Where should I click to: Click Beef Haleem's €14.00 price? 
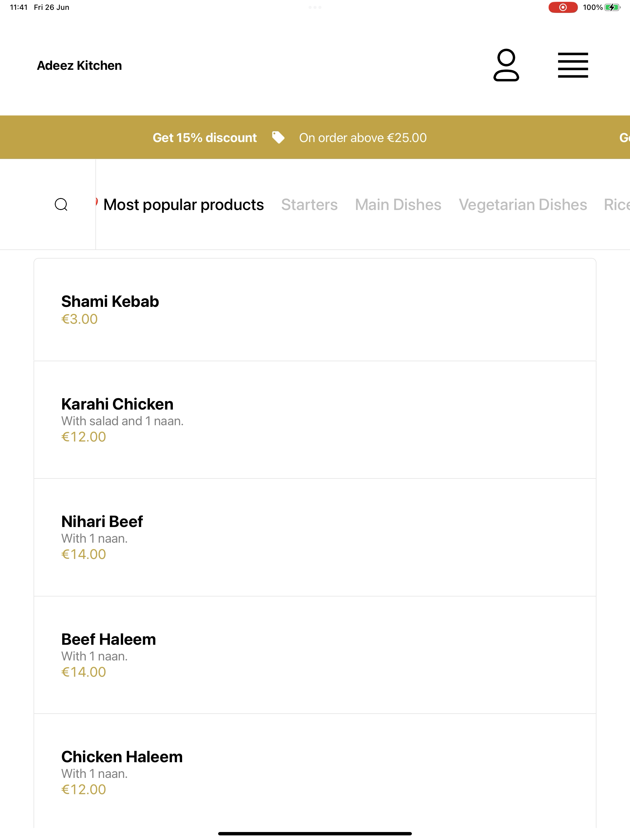click(84, 672)
